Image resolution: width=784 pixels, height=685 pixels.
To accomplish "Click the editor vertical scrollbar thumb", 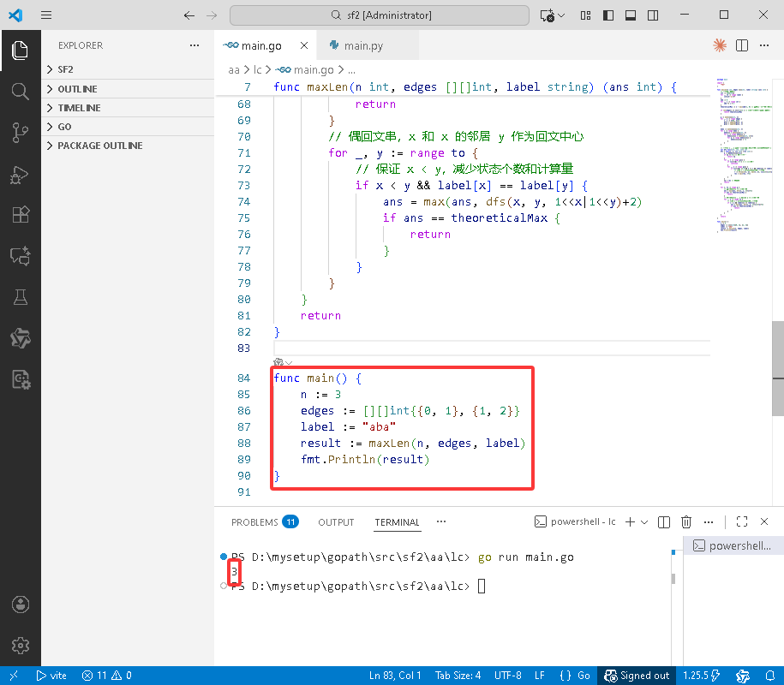I will point(778,368).
